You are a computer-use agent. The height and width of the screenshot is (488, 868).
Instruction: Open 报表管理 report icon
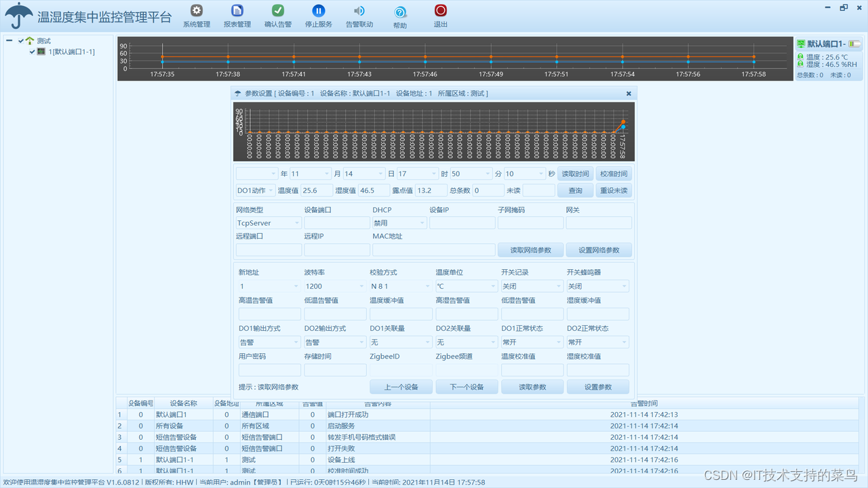pyautogui.click(x=237, y=11)
